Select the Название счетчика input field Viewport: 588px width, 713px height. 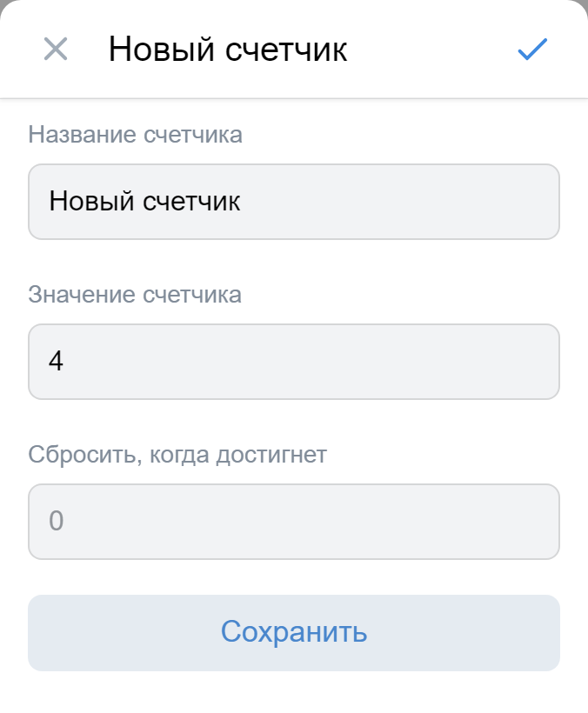pos(294,201)
